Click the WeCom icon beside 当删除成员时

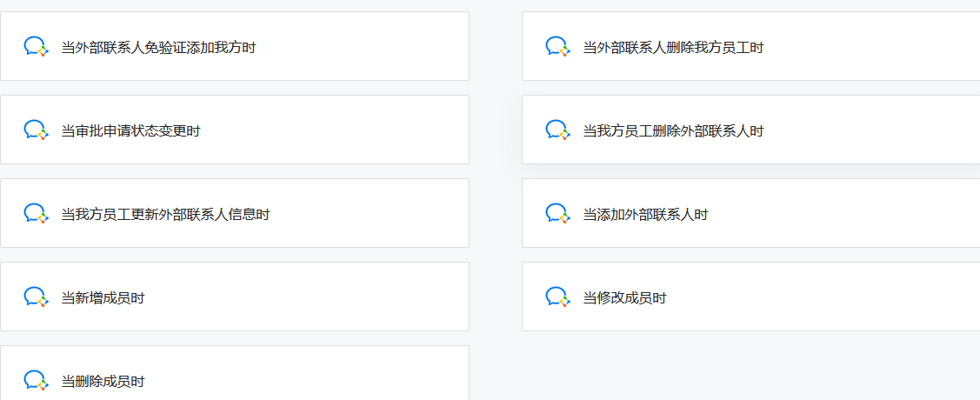point(37,381)
